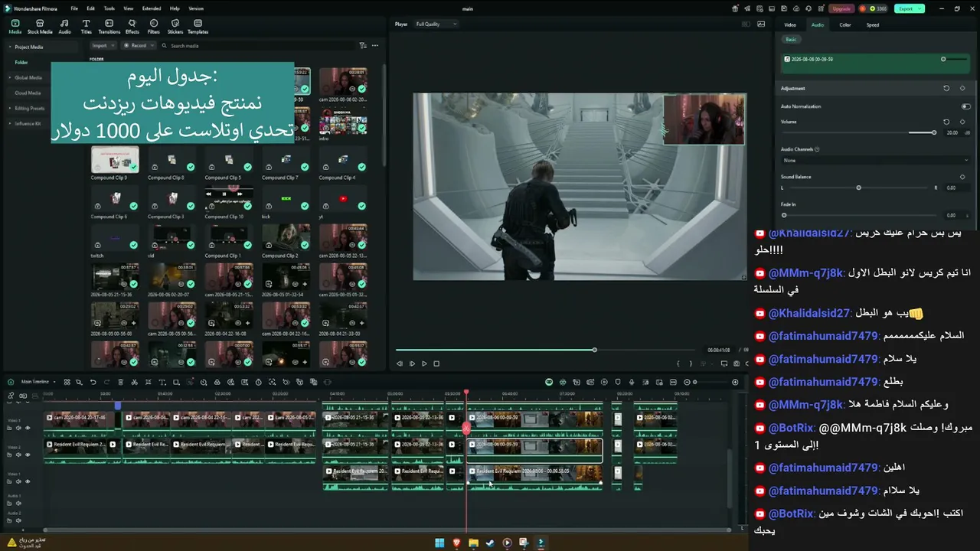The image size is (980, 551).
Task: Expand the Editing Presets tree item
Action: click(9, 108)
